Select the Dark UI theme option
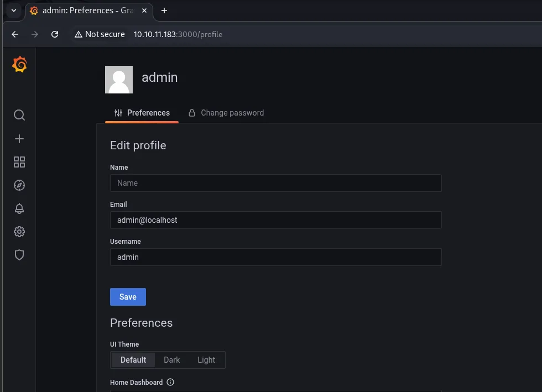Viewport: 542px width, 392px height. click(x=172, y=360)
